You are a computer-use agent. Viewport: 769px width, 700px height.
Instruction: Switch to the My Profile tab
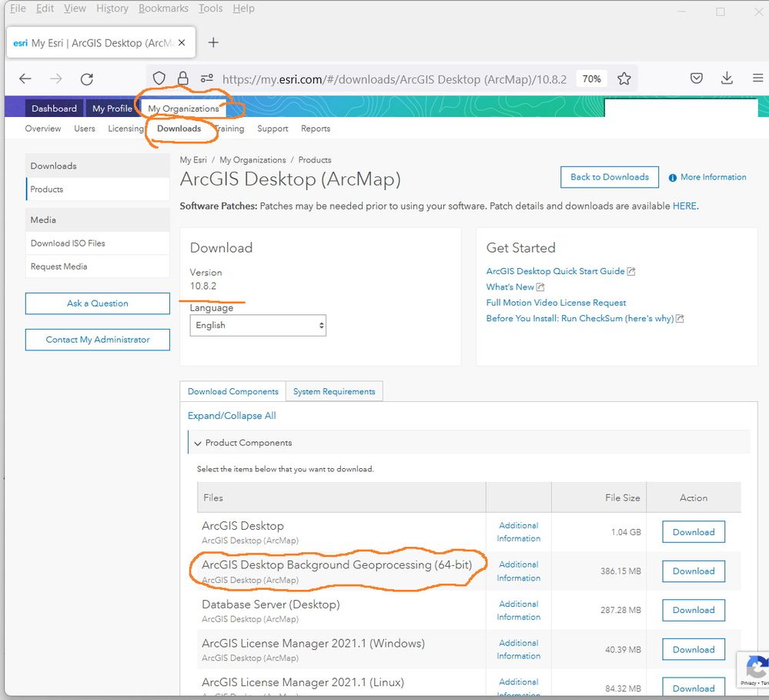tap(112, 108)
